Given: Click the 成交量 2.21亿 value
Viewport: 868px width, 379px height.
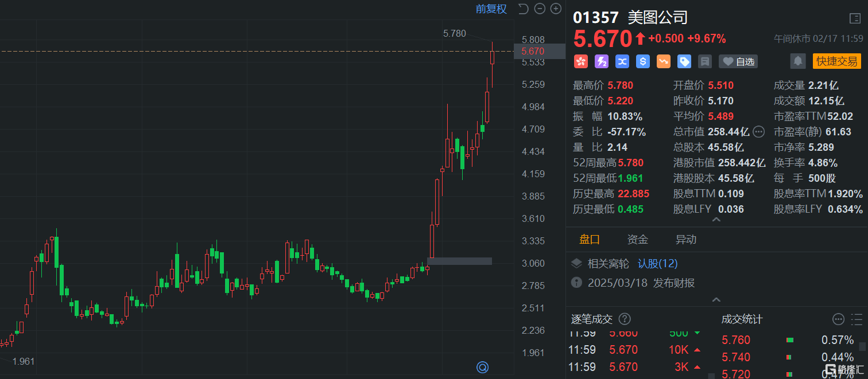Looking at the screenshot, I should tap(823, 85).
